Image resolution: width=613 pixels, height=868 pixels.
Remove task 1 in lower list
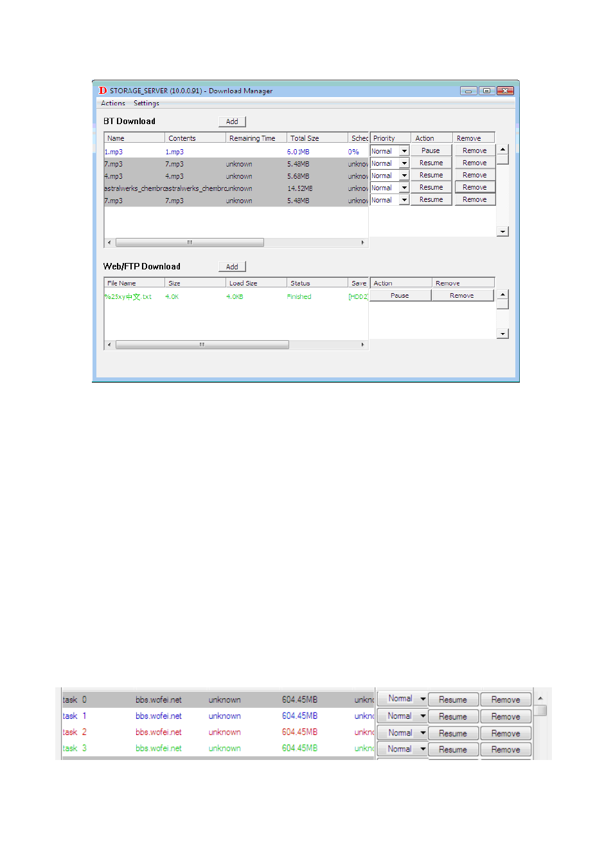click(x=506, y=716)
